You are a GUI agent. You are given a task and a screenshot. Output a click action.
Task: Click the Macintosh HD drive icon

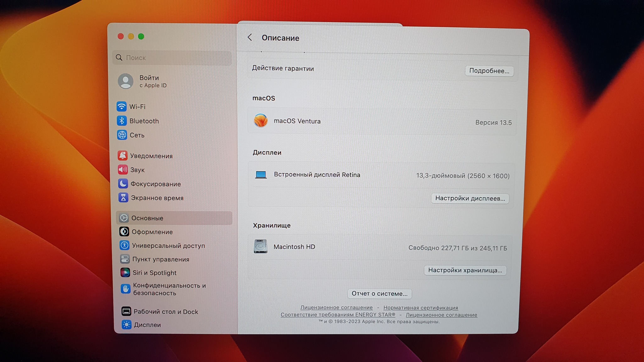click(x=261, y=246)
